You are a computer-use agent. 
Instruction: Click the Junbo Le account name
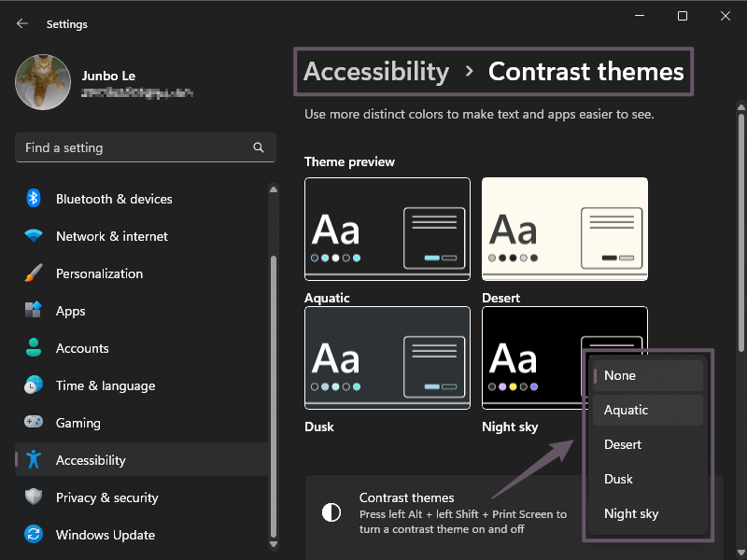tap(108, 76)
